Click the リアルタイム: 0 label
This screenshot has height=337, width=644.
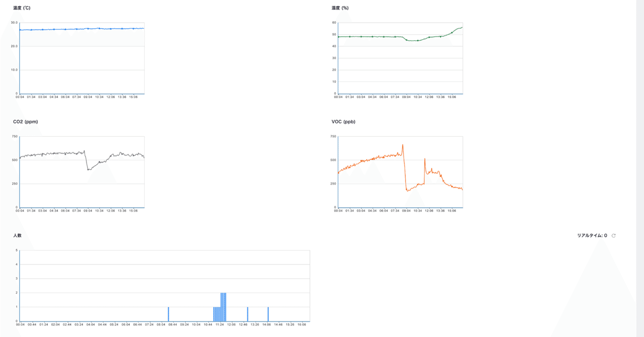592,235
